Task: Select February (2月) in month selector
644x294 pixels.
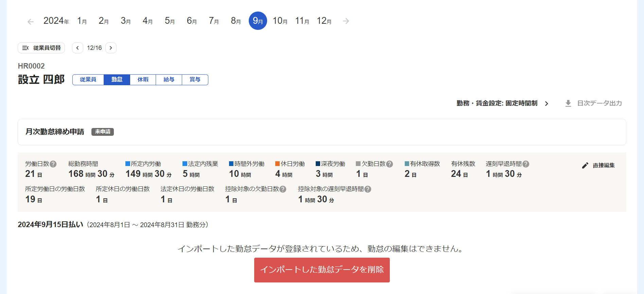Action: pos(104,21)
